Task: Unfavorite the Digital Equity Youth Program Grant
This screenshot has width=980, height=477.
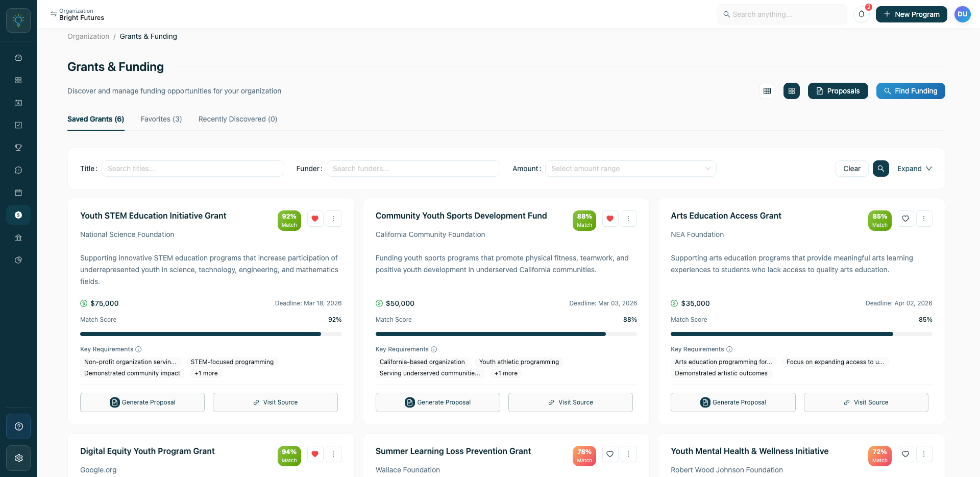Action: click(x=315, y=454)
